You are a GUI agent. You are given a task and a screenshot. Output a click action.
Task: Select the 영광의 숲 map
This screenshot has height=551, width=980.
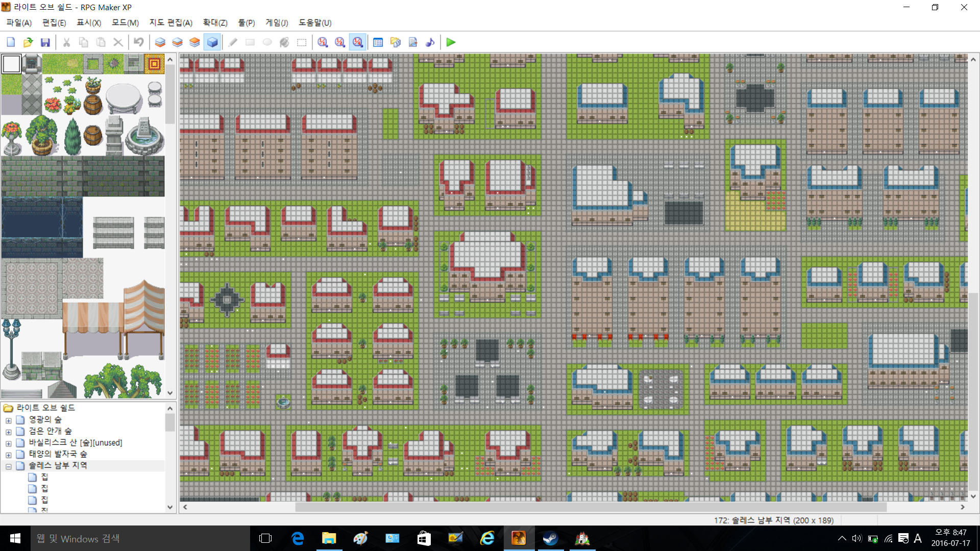[x=45, y=419]
